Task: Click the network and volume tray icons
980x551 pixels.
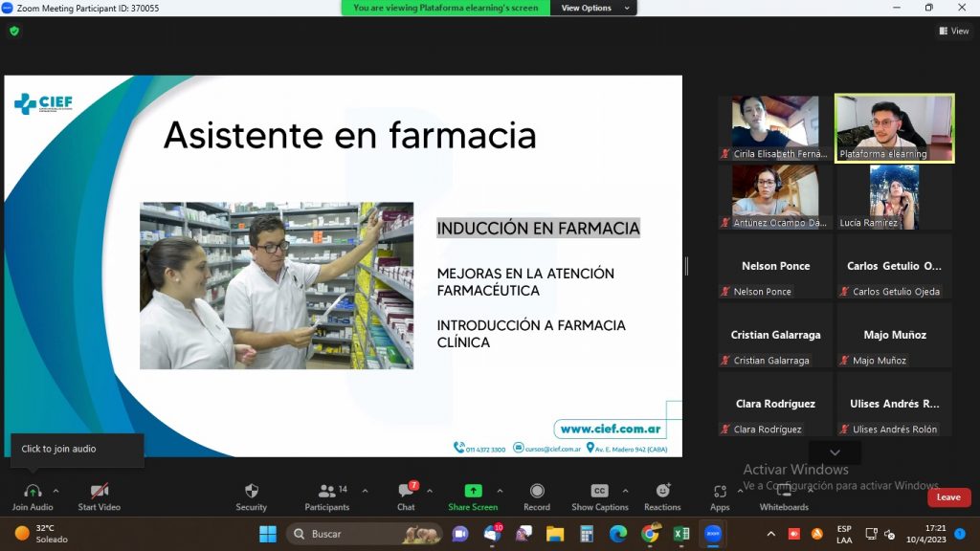Action: [x=880, y=534]
